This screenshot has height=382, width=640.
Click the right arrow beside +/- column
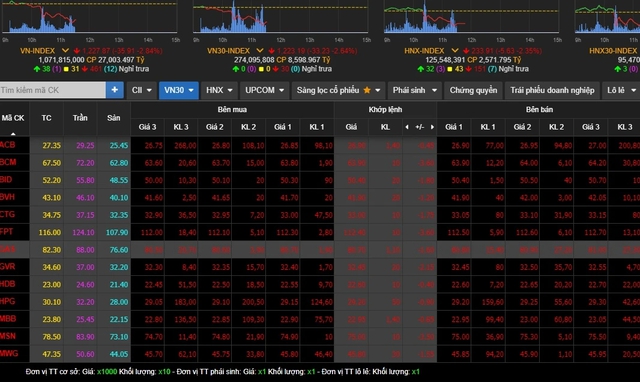pos(432,127)
